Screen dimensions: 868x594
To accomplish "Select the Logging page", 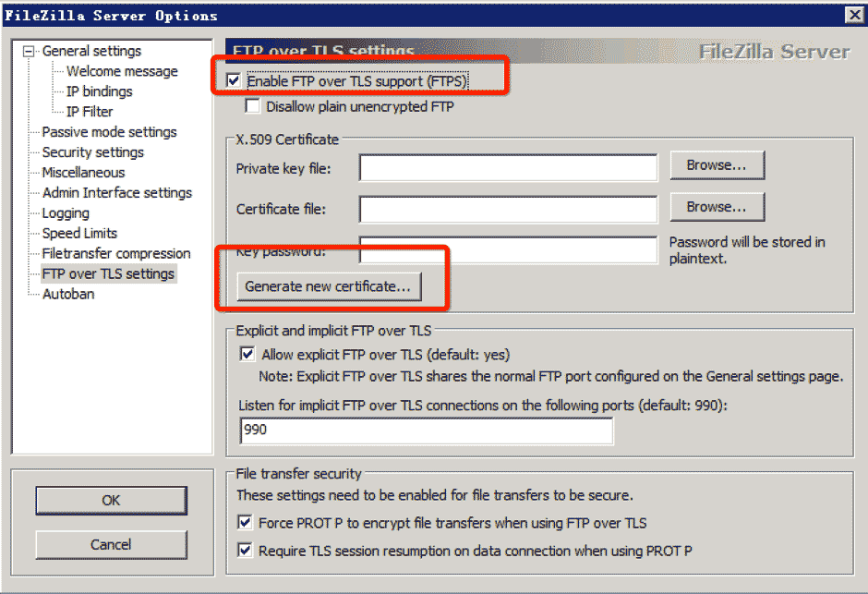I will click(66, 213).
